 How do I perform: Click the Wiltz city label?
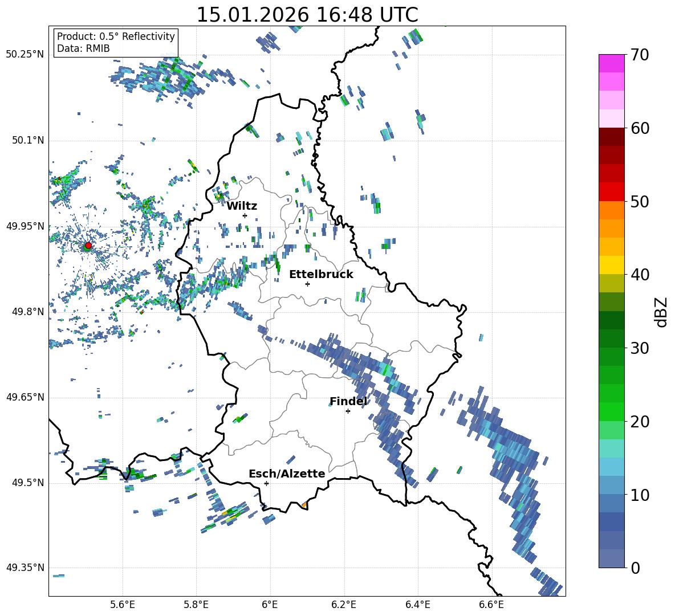point(242,206)
